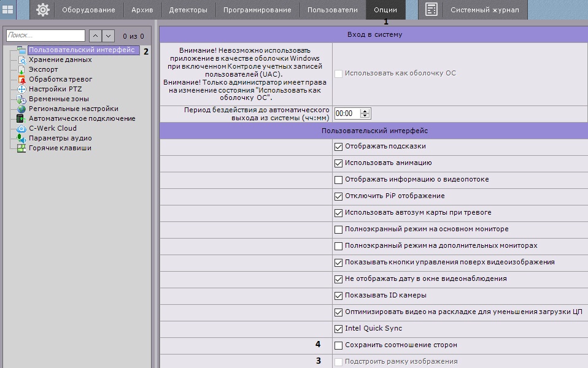Switch to the Детекторы tab
The width and height of the screenshot is (588, 368).
(x=188, y=10)
